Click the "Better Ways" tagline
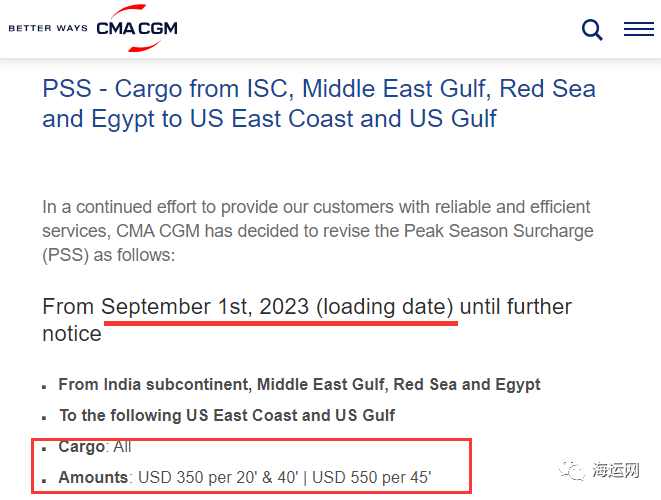The image size is (661, 500). pos(48,29)
